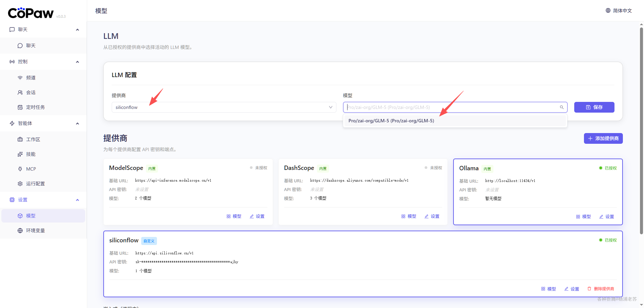Collapse the 设置 section
The width and height of the screenshot is (644, 308).
coord(77,200)
